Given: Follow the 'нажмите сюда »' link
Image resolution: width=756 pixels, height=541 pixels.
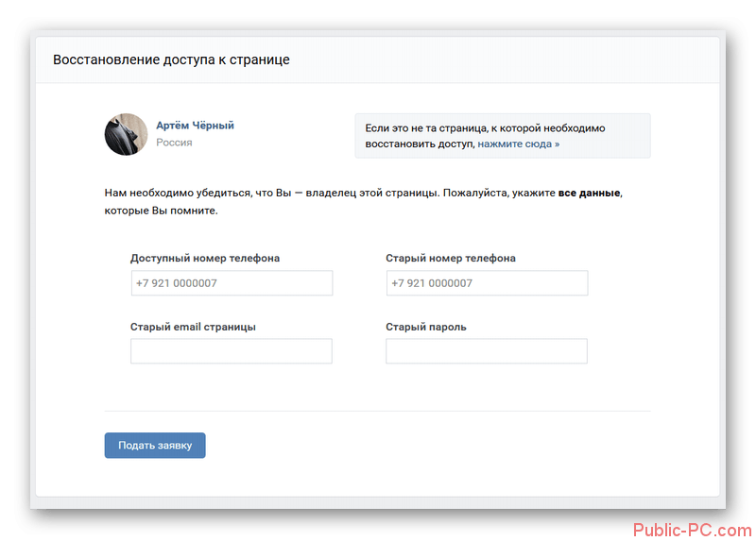Looking at the screenshot, I should point(518,144).
